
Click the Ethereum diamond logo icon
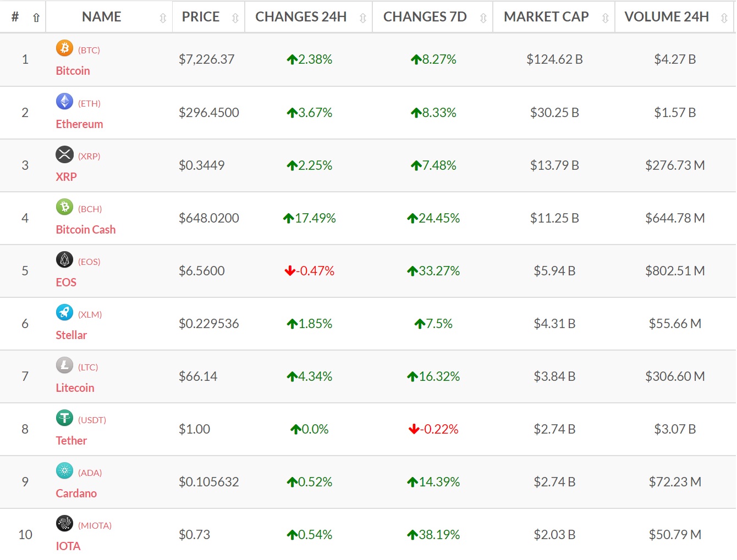tap(64, 101)
